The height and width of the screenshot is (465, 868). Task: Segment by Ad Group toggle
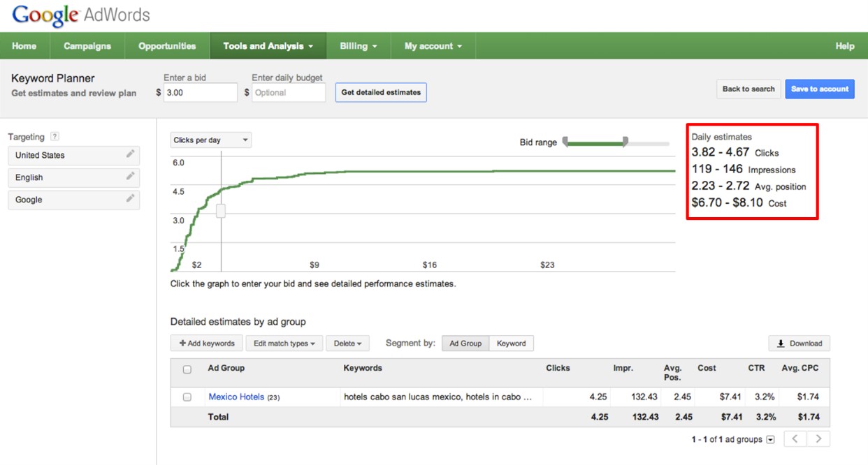tap(465, 344)
